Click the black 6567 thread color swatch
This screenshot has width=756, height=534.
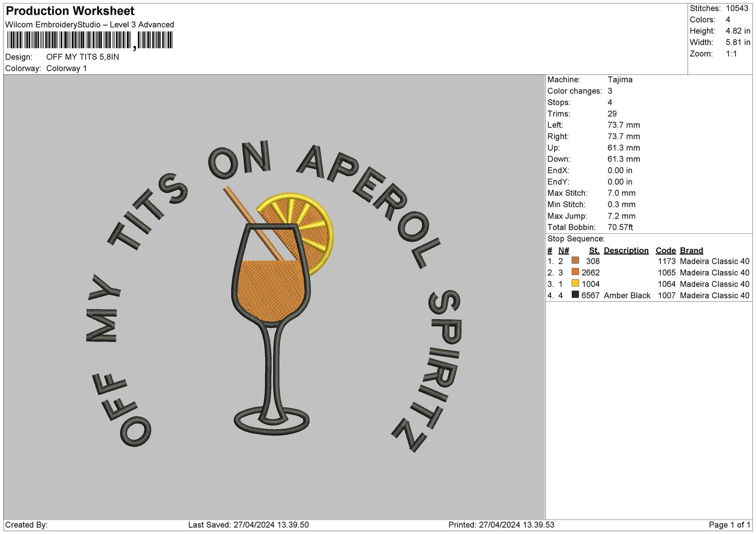tap(576, 295)
